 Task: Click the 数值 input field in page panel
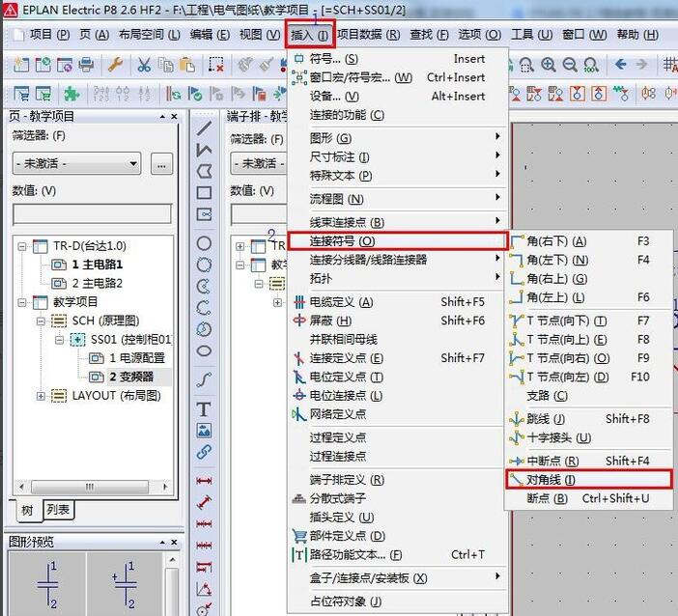[92, 214]
